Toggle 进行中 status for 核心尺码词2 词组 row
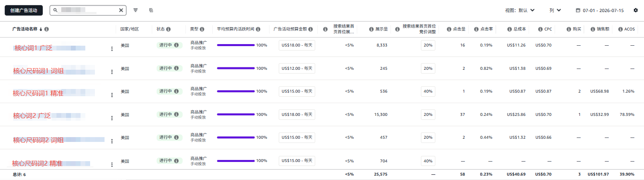 (168, 138)
